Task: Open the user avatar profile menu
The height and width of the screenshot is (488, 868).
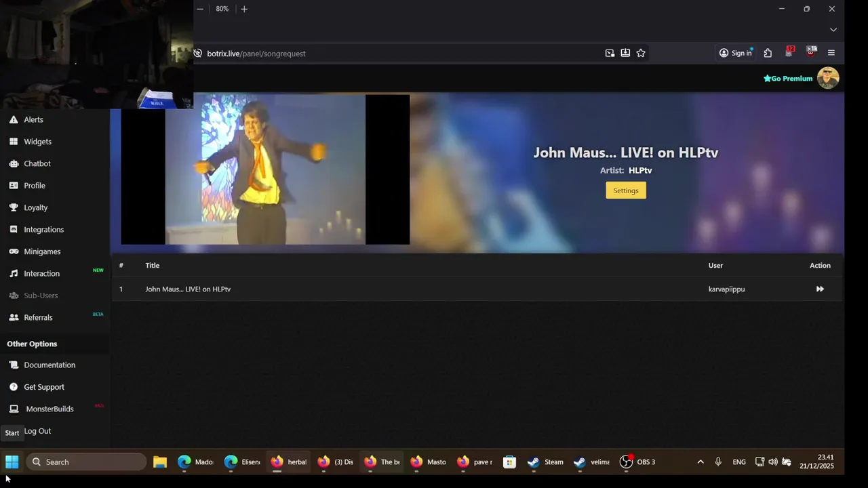Action: [x=828, y=78]
